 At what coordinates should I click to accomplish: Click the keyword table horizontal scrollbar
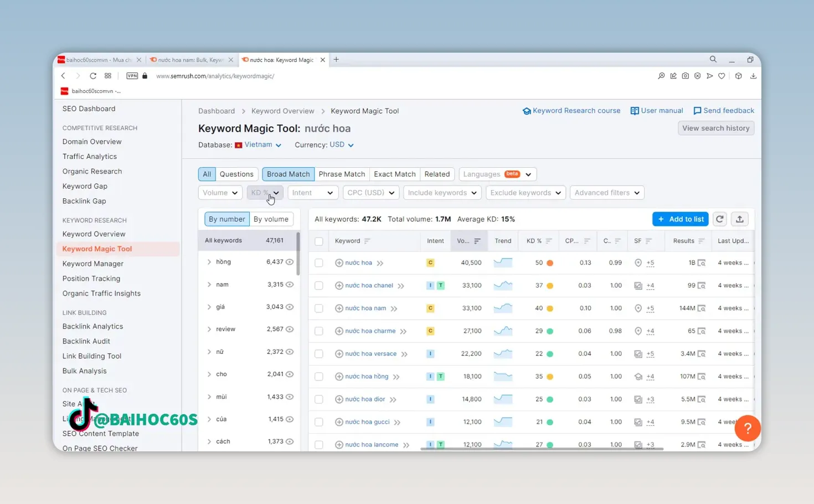click(x=542, y=449)
